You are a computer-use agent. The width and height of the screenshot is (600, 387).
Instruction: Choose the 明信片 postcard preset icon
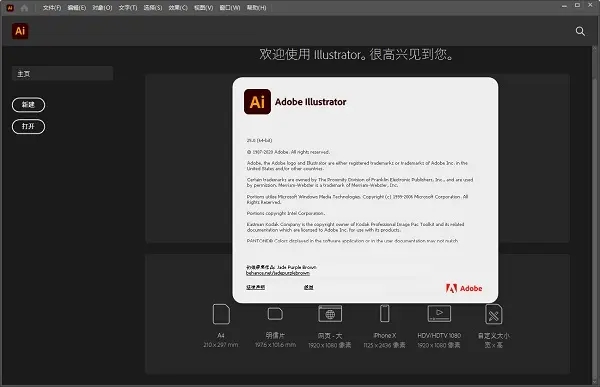(x=275, y=314)
